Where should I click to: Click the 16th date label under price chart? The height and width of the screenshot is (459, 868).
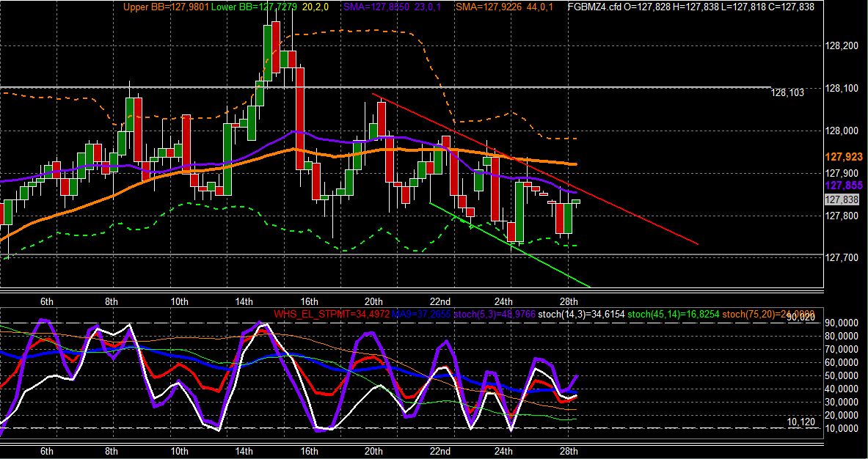click(309, 301)
